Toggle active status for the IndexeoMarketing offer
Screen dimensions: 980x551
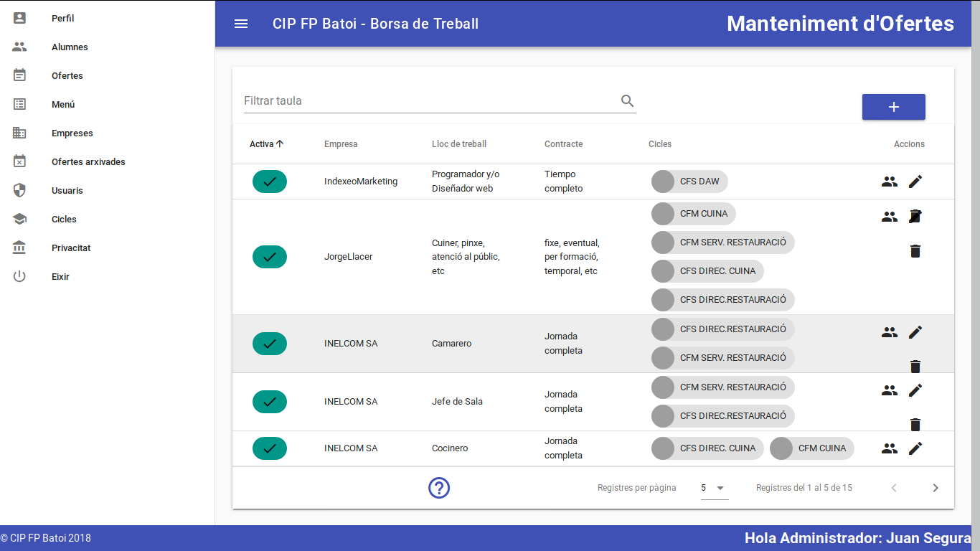(270, 182)
